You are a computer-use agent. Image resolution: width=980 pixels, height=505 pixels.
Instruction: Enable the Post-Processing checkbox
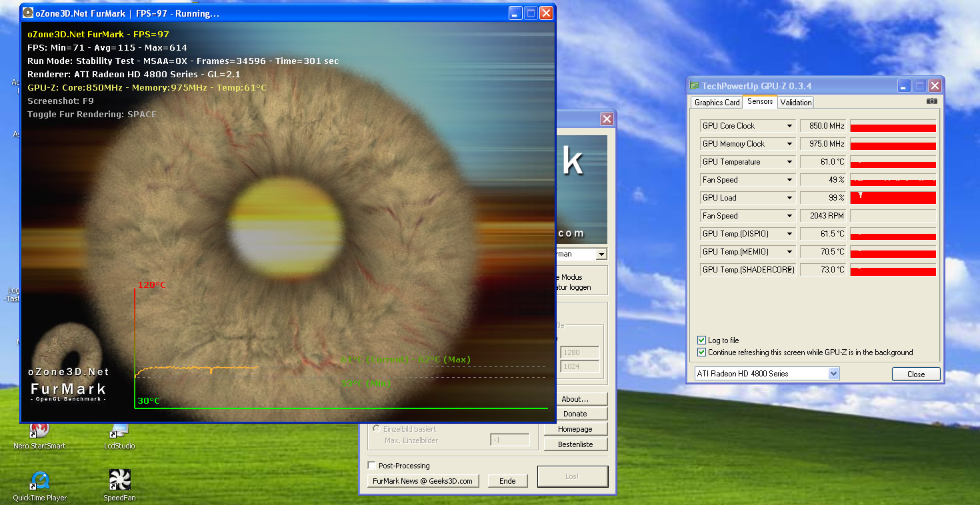pyautogui.click(x=372, y=466)
